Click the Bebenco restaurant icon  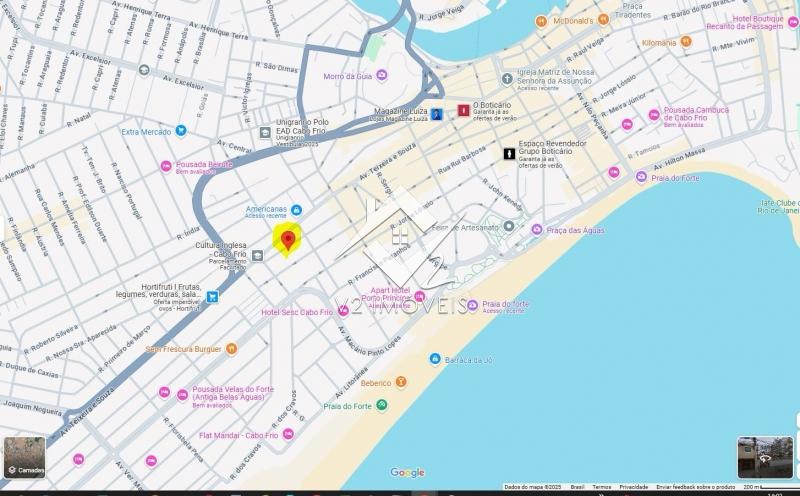click(x=401, y=382)
